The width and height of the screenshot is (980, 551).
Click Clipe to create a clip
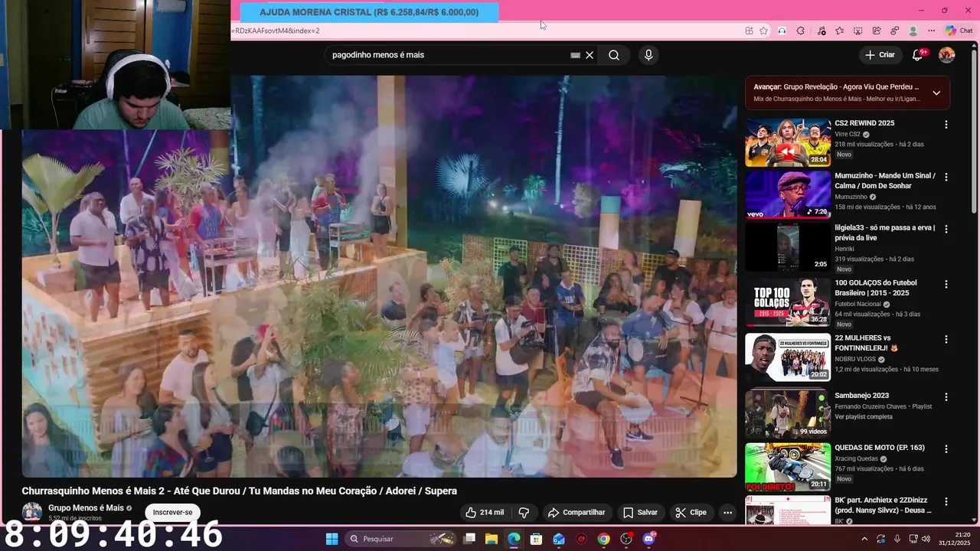(x=691, y=513)
